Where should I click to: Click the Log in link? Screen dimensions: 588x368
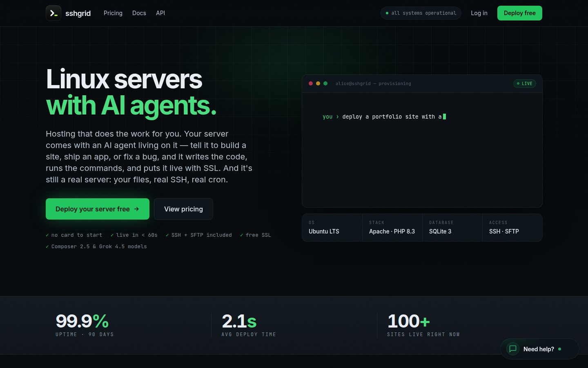(479, 13)
